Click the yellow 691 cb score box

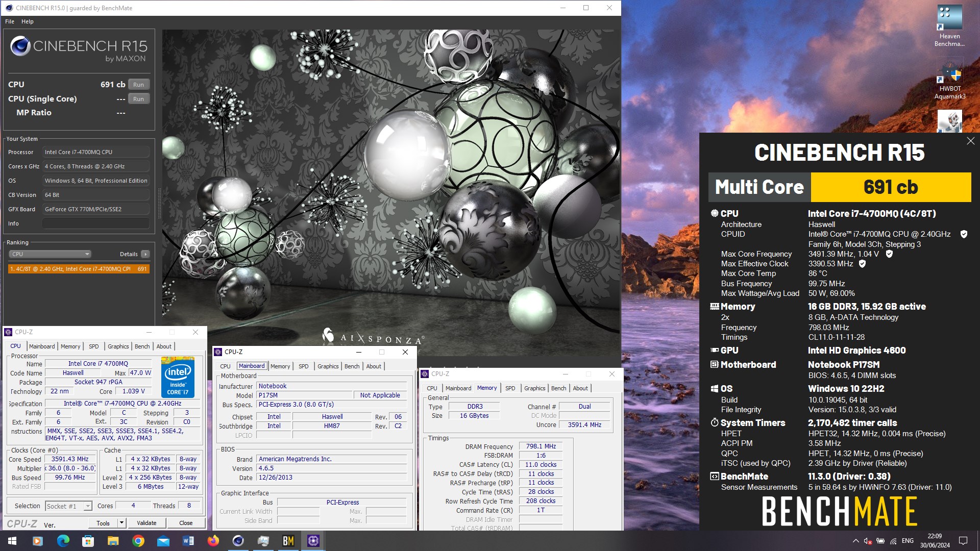[891, 187]
